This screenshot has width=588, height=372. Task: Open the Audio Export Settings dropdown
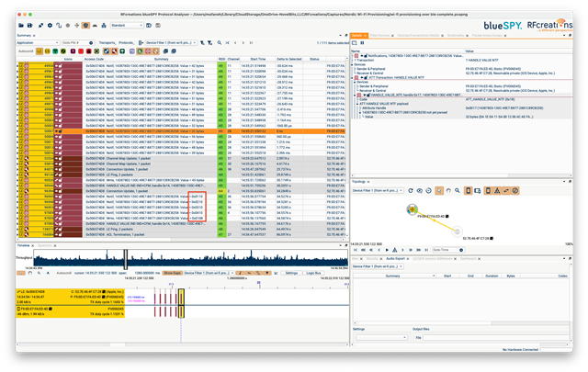[x=381, y=337]
